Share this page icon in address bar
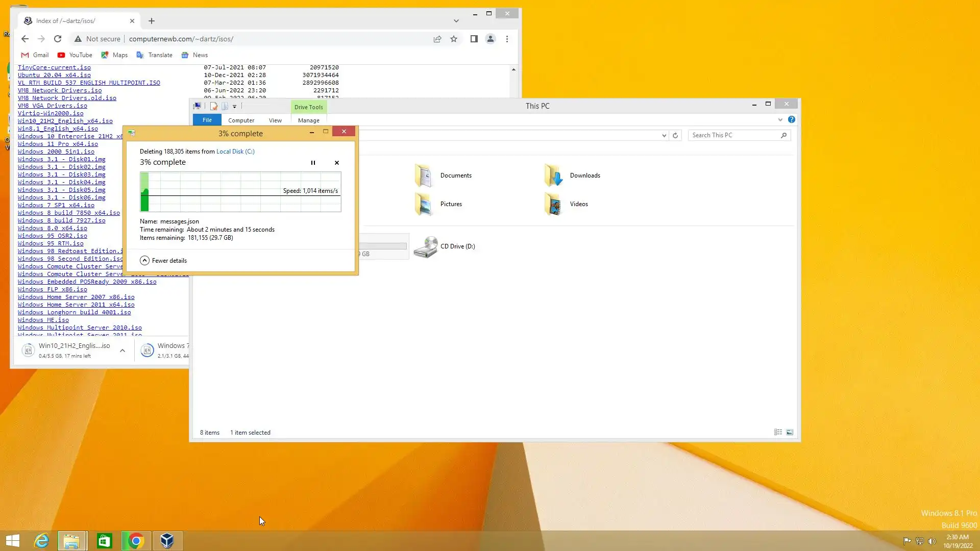The width and height of the screenshot is (980, 551). click(x=437, y=39)
